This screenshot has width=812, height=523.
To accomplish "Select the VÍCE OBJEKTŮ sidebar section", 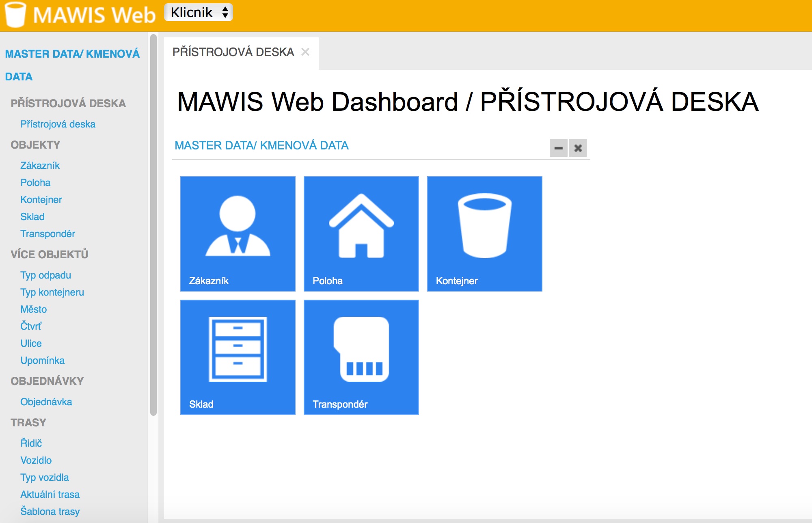I will [50, 254].
